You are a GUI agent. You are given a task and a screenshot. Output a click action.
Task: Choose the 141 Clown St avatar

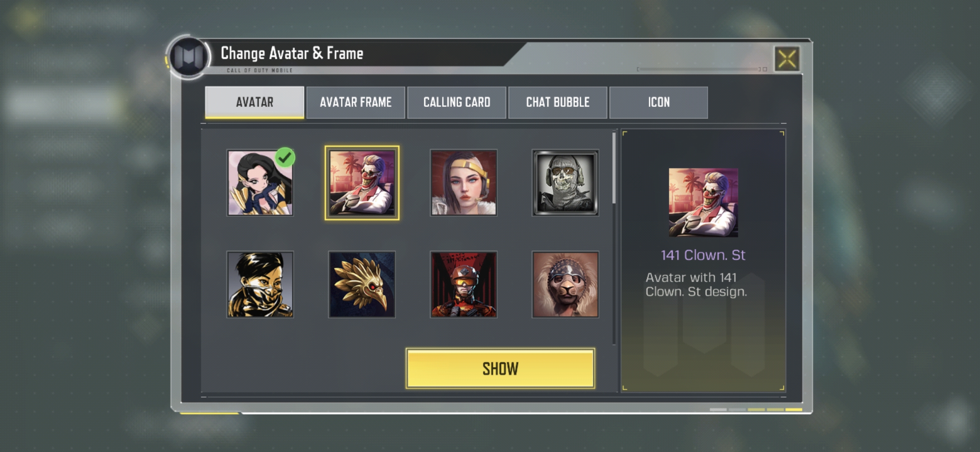click(x=362, y=183)
